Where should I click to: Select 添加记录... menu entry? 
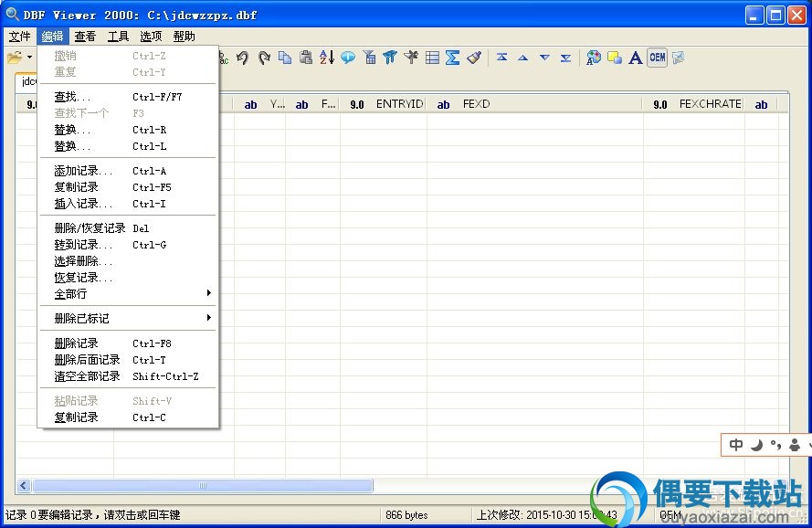[128, 171]
